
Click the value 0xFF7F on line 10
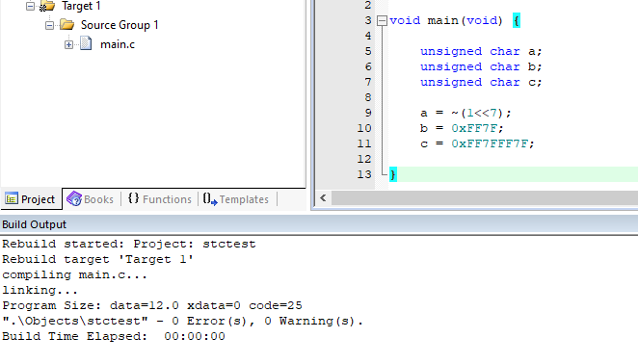click(474, 128)
